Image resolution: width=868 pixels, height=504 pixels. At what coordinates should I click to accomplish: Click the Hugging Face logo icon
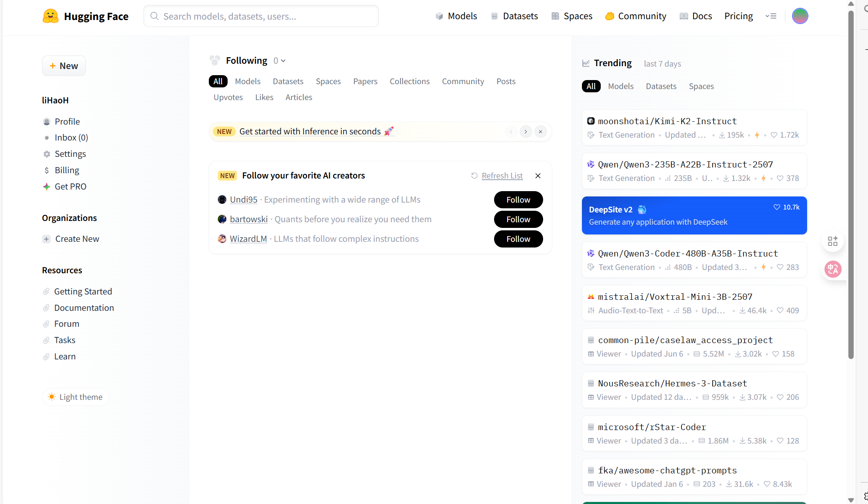coord(51,16)
